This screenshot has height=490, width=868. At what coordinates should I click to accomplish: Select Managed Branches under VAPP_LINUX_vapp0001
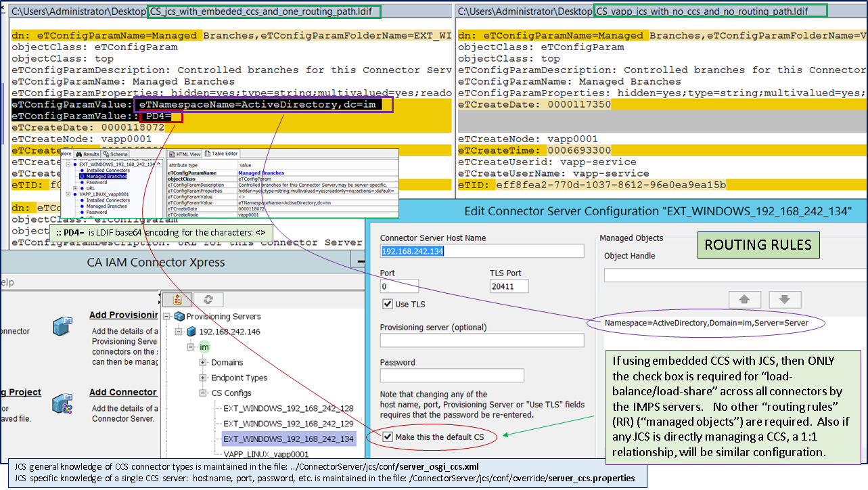106,206
